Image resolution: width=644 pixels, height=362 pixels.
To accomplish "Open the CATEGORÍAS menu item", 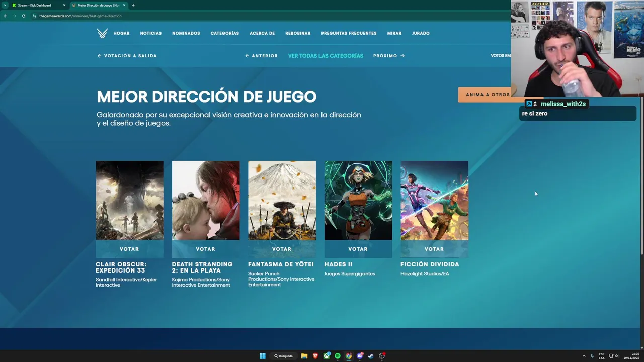I will pos(225,33).
